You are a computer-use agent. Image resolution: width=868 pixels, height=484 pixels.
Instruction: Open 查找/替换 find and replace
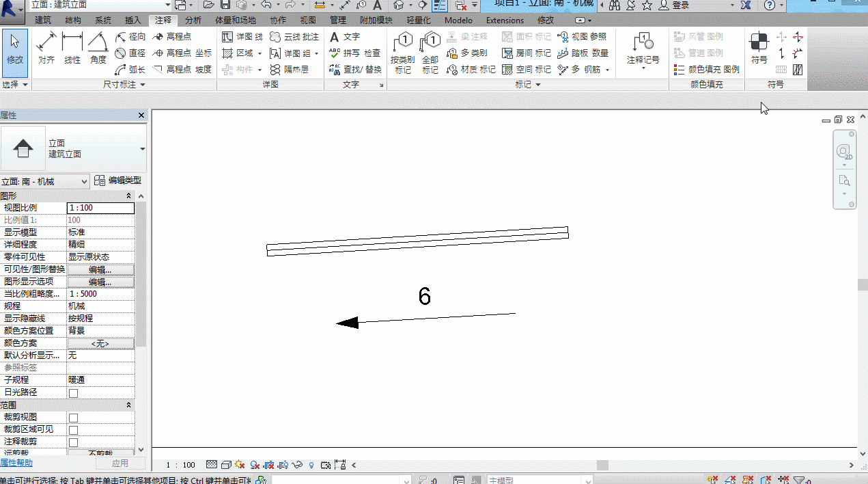[355, 70]
